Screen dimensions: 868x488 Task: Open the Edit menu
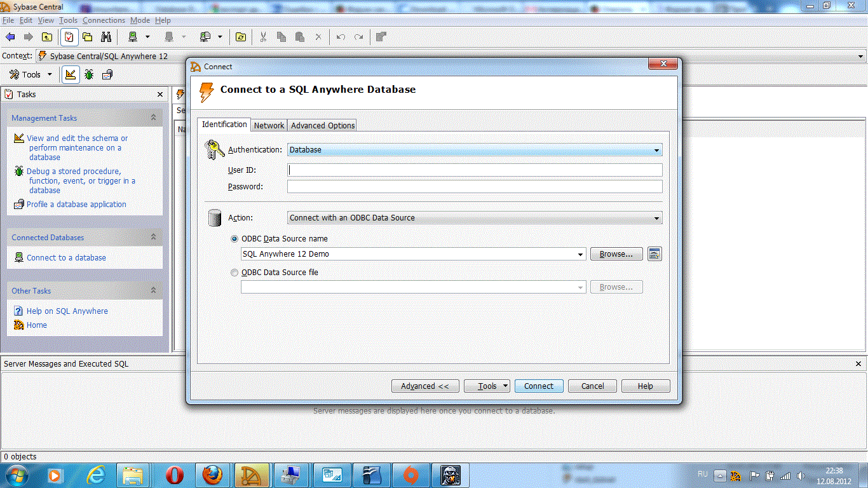(x=26, y=20)
